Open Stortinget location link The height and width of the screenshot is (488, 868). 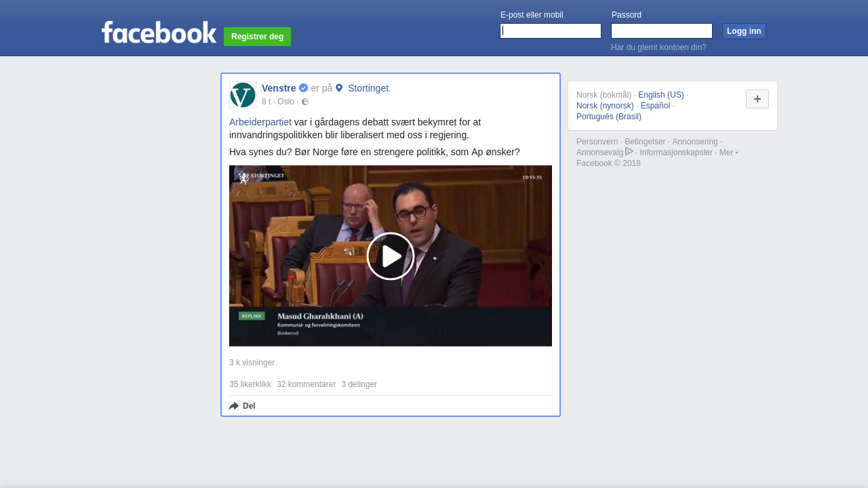[x=368, y=88]
